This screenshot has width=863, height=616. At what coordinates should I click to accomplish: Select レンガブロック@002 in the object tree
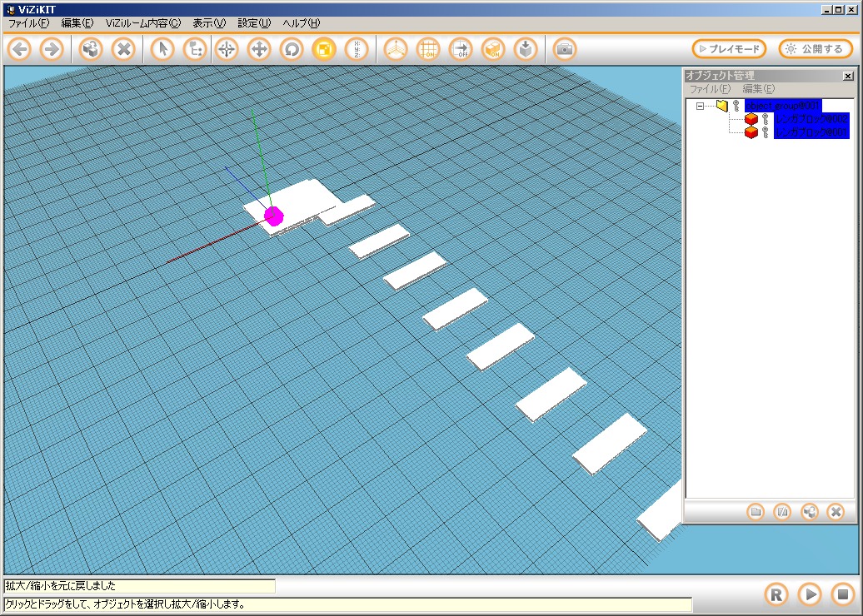[811, 119]
